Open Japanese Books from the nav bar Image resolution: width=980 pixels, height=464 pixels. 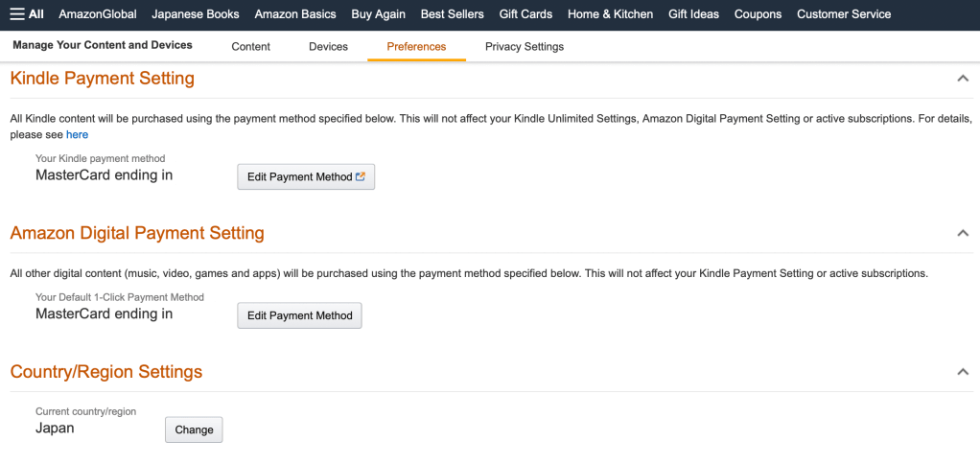[196, 14]
